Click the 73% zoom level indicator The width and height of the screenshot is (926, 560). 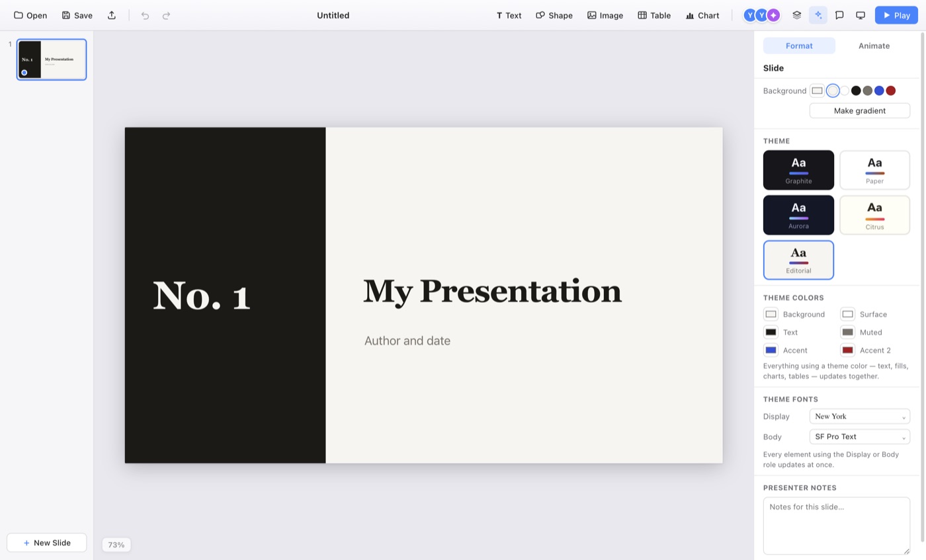(116, 545)
